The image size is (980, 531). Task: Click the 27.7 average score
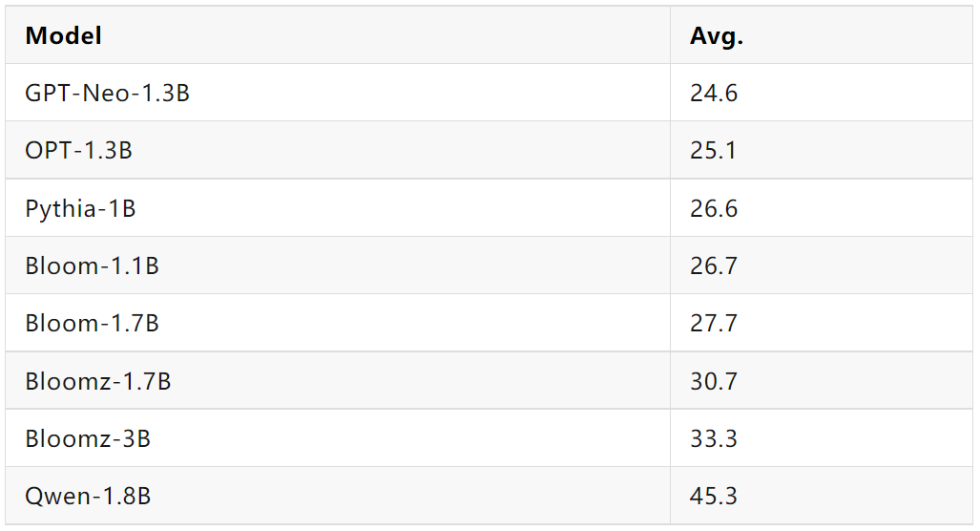pyautogui.click(x=714, y=324)
